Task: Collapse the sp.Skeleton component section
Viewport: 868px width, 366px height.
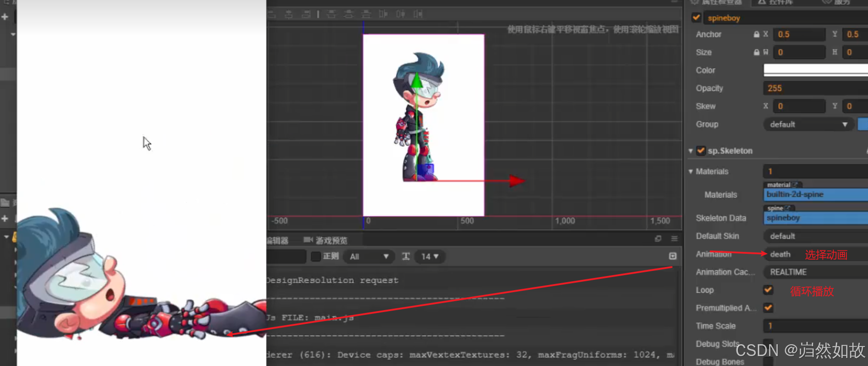Action: [x=691, y=151]
